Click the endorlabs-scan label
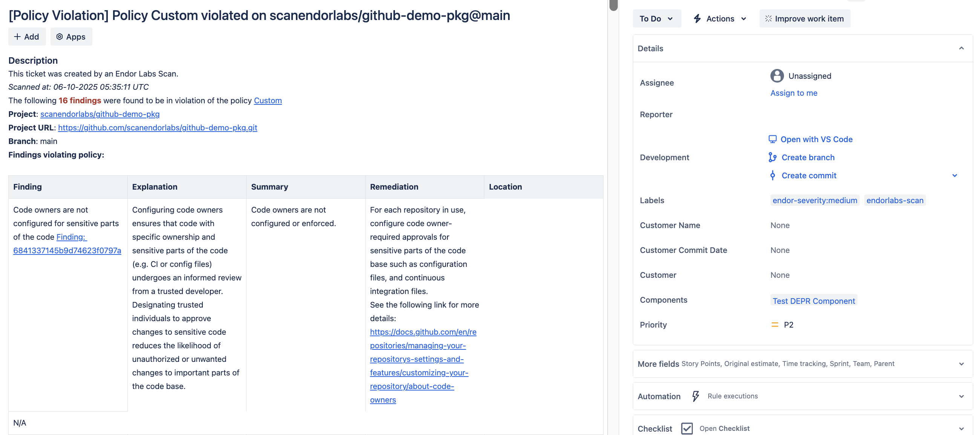Screen dimensions: 980x435 click(895, 200)
